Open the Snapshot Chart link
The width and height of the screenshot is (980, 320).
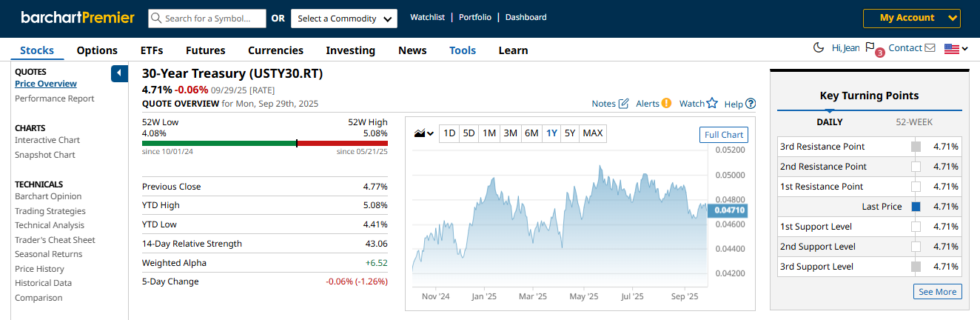click(45, 155)
